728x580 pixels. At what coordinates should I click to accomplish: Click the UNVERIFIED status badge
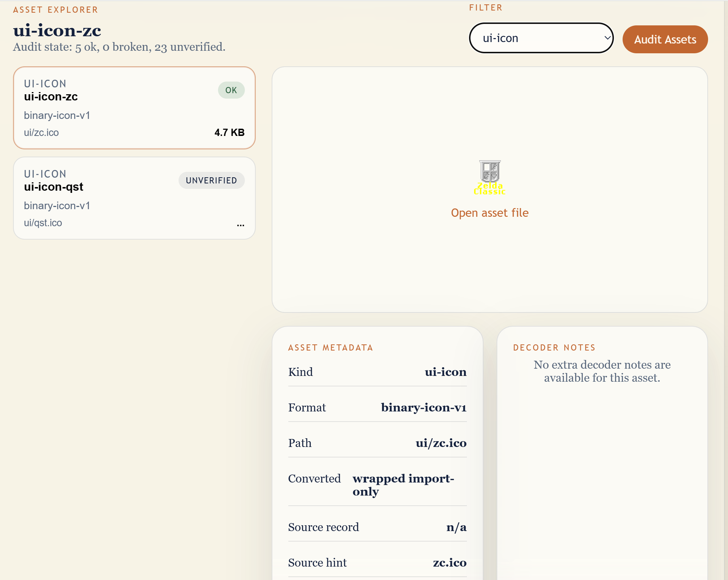212,181
